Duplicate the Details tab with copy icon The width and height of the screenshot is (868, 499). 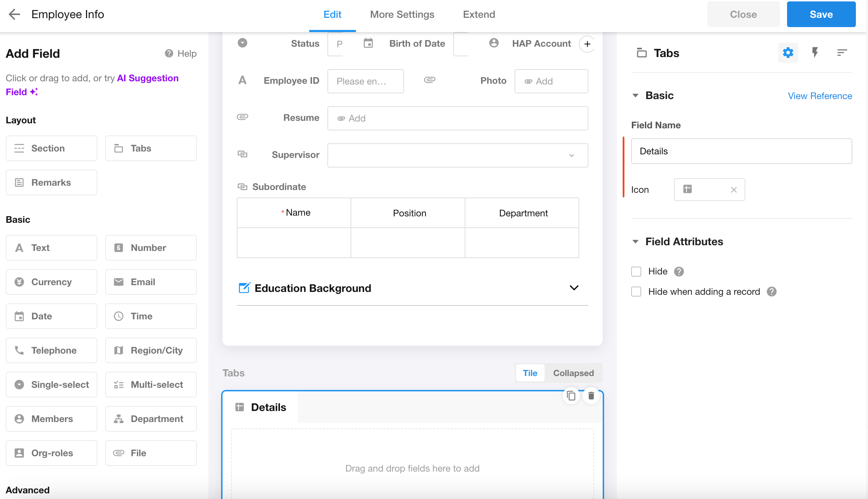[571, 396]
